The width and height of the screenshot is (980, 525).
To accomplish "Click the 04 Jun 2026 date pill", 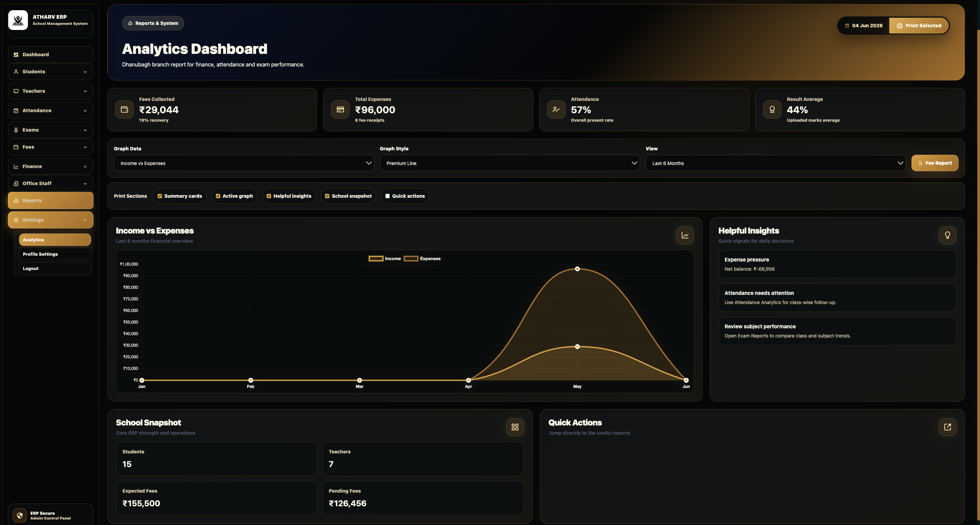I will (x=864, y=26).
